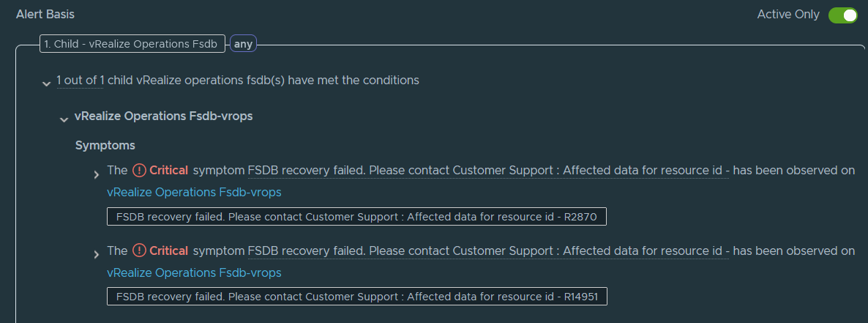The image size is (868, 323).
Task: Click the 'any' condition badge
Action: [243, 44]
